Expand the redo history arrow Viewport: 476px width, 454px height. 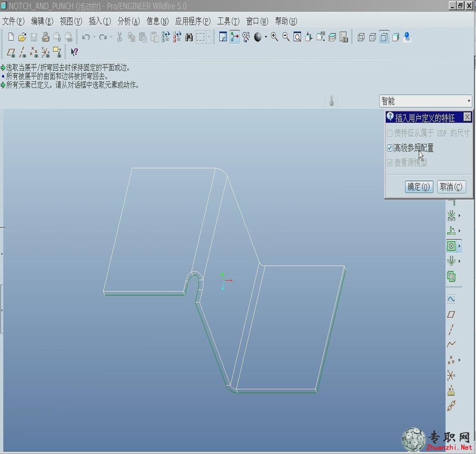(111, 37)
